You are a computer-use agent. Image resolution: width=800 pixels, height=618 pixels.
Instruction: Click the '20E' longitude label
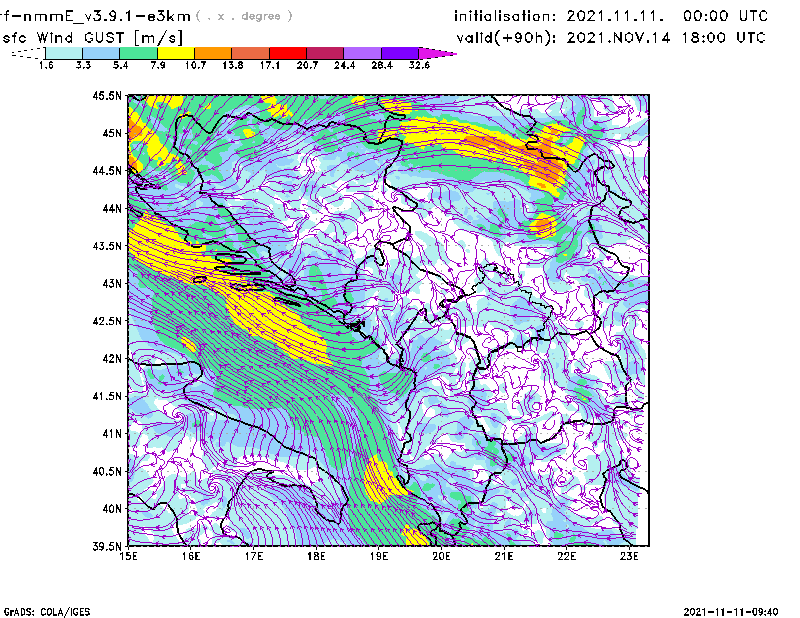click(x=441, y=556)
